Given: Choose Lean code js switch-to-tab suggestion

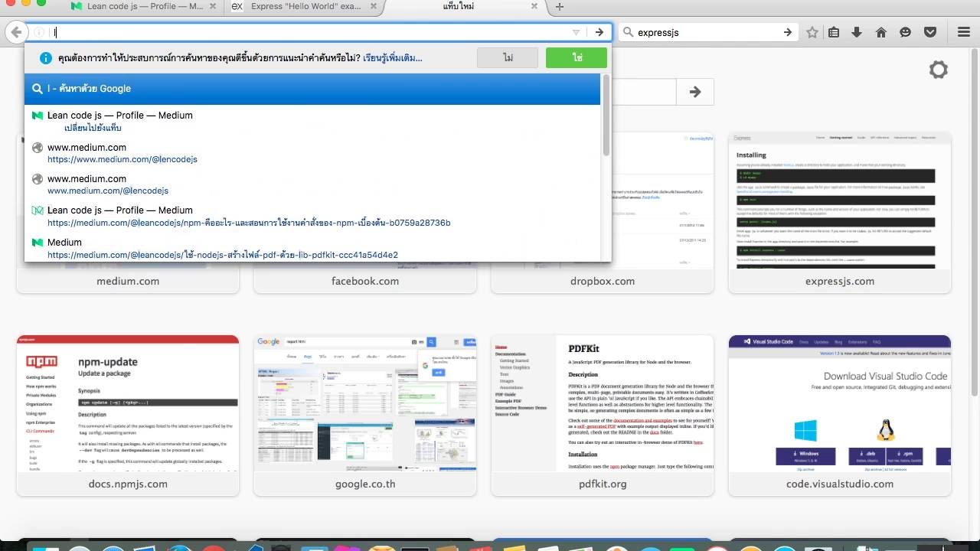Looking at the screenshot, I should point(312,121).
